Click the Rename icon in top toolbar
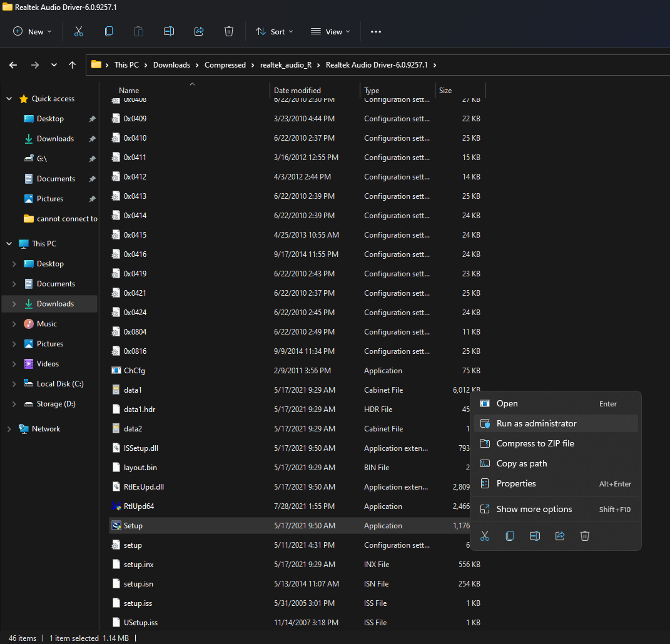Screen dimensions: 670x644 168,31
